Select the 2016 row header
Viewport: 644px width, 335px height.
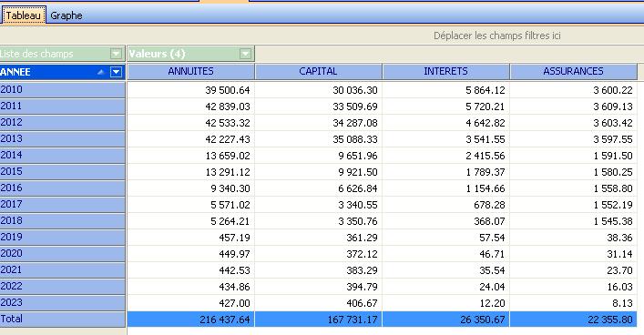coord(63,188)
